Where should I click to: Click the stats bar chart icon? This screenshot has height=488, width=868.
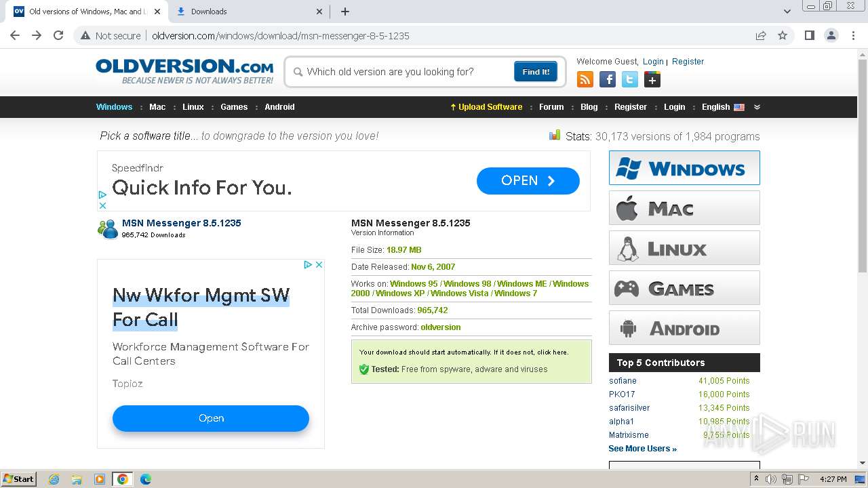tap(555, 136)
